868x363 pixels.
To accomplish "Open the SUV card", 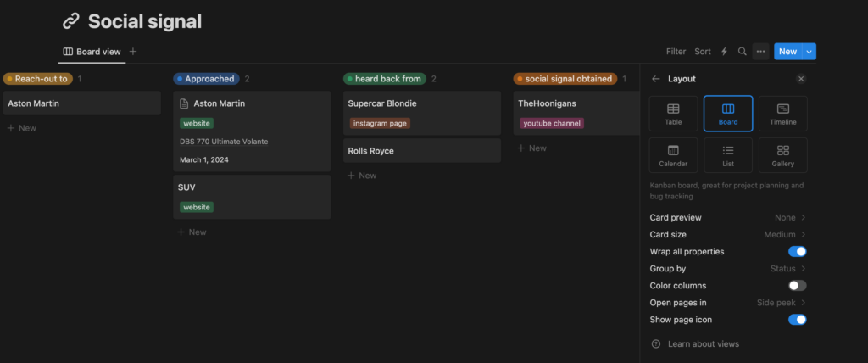I will [x=252, y=197].
